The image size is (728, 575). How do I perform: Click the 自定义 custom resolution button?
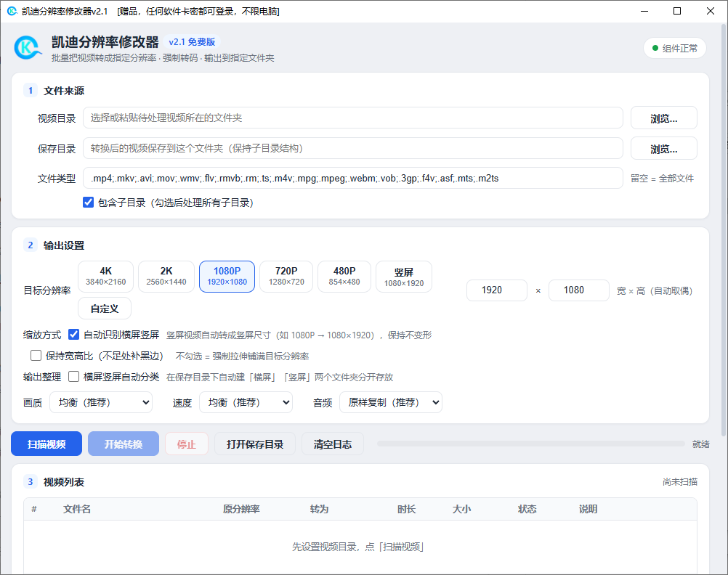[x=105, y=309]
